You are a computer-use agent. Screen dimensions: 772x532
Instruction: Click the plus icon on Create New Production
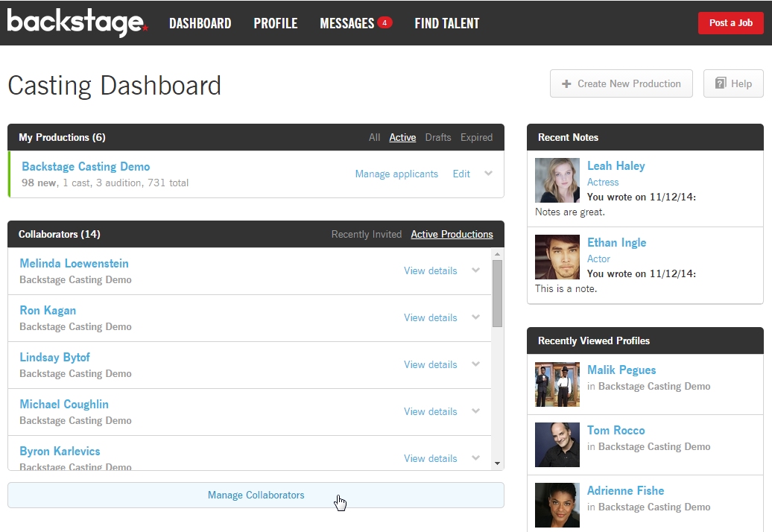tap(566, 83)
